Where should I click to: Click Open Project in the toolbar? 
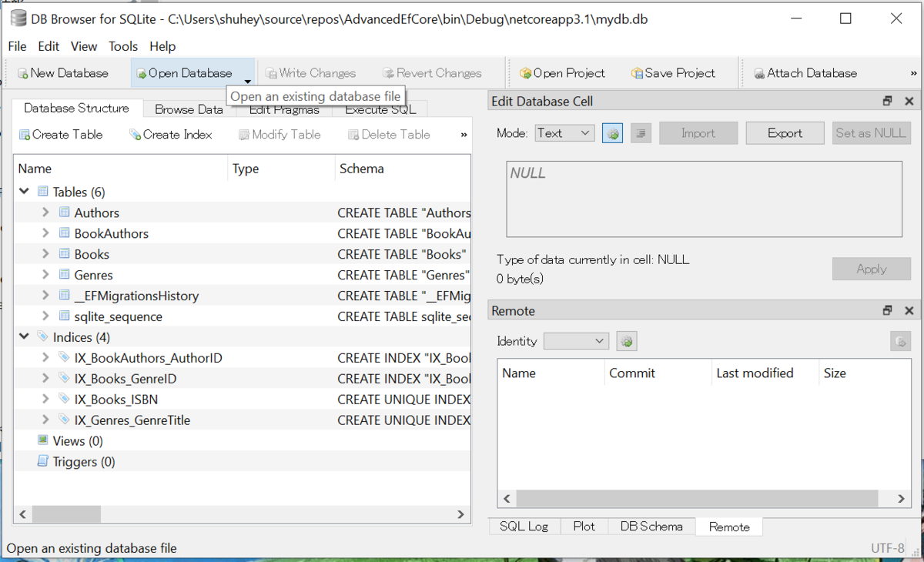point(562,73)
